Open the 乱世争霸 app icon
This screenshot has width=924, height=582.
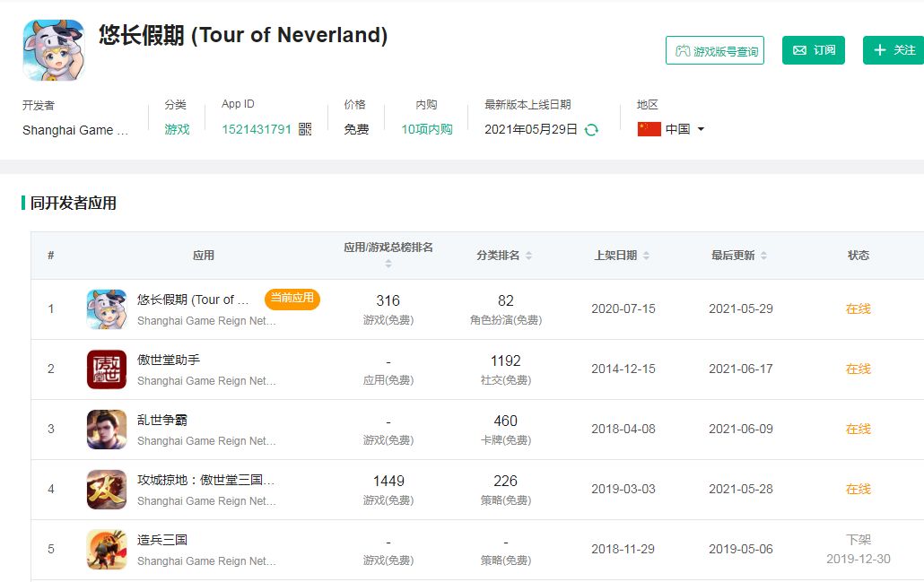tap(107, 430)
